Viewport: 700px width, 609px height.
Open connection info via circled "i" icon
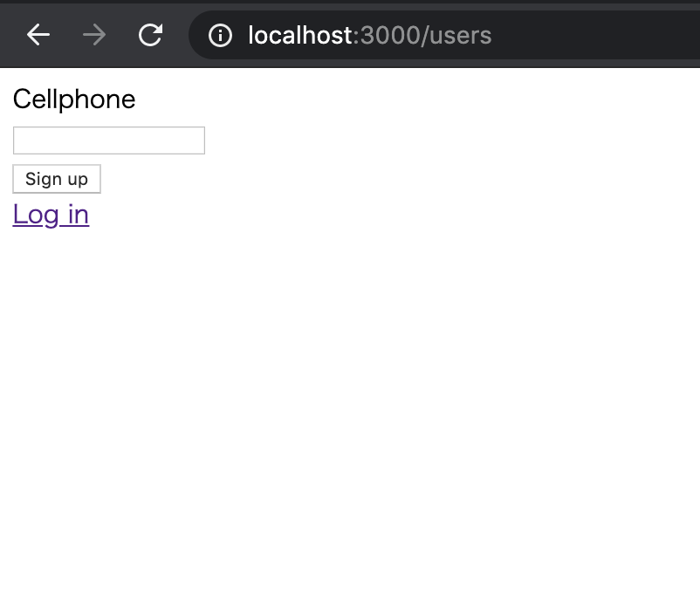point(220,35)
